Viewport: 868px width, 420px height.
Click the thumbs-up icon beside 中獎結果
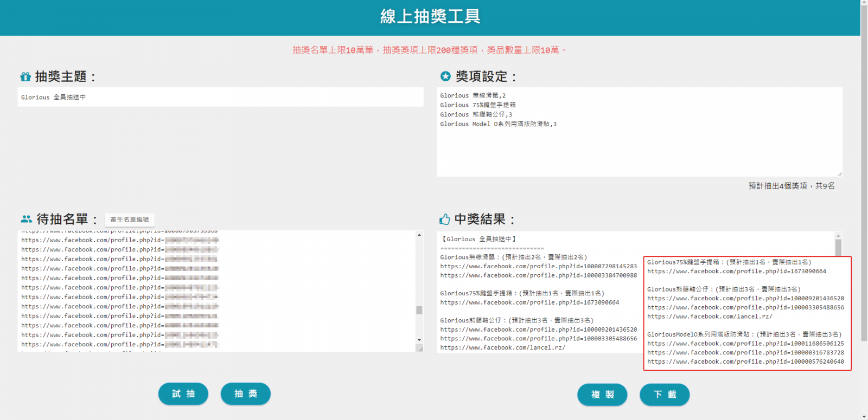[x=445, y=219]
